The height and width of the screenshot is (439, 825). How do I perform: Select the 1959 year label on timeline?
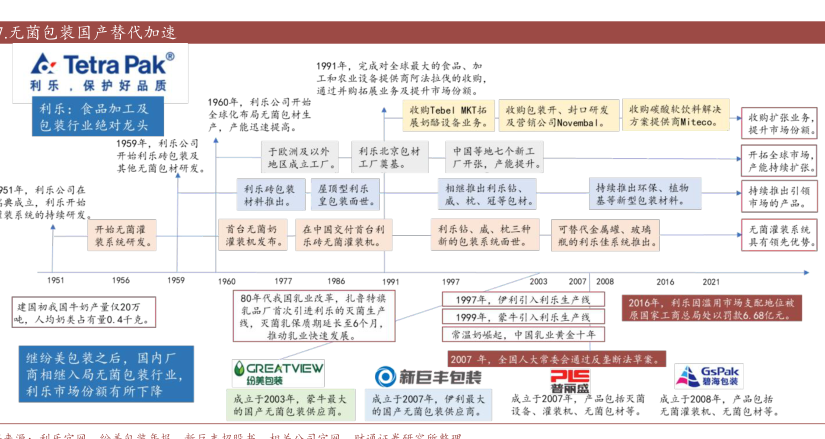pos(176,281)
